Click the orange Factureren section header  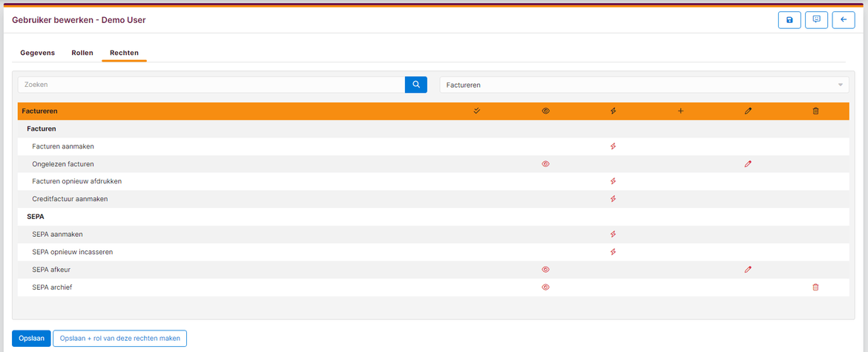click(433, 111)
